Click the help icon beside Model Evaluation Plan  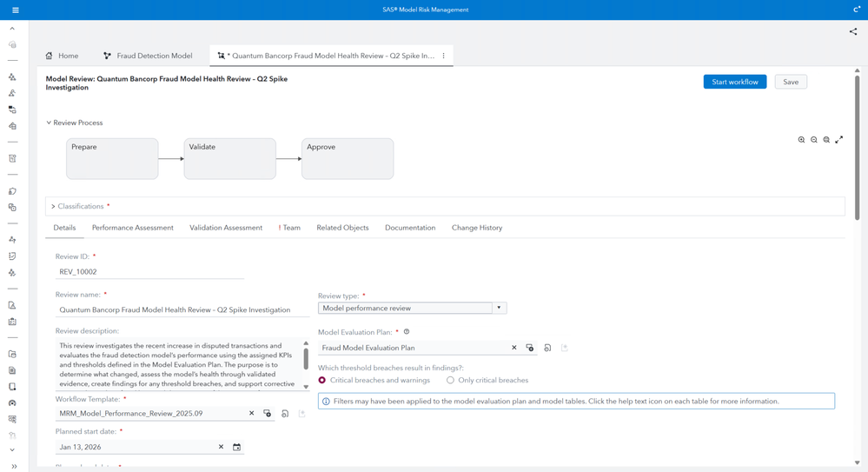407,332
